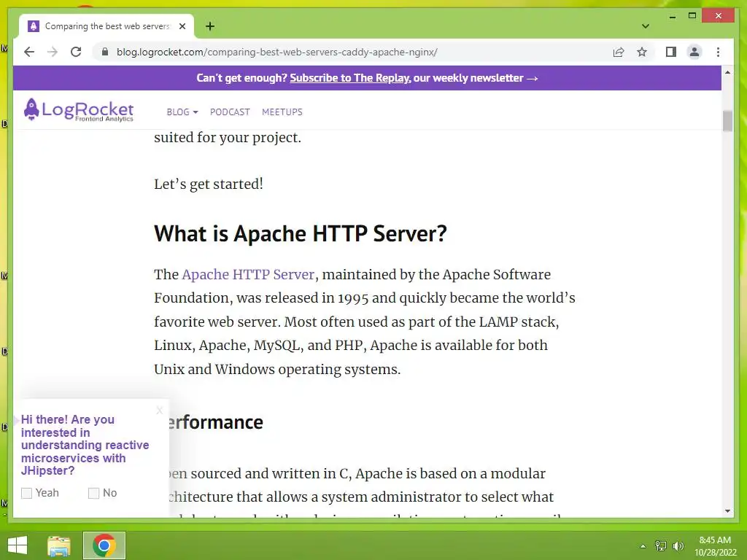Open the tab search chevron
The height and width of the screenshot is (560, 747).
coord(645,26)
